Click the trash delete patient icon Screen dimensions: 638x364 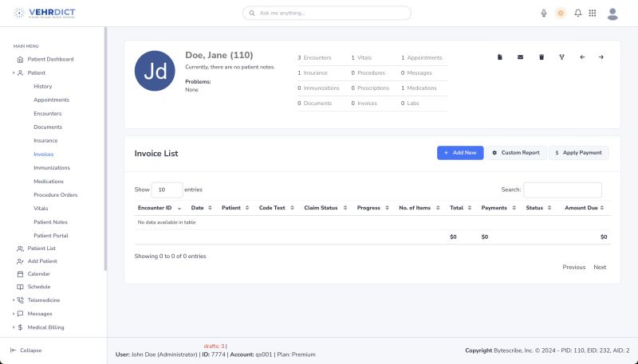542,57
